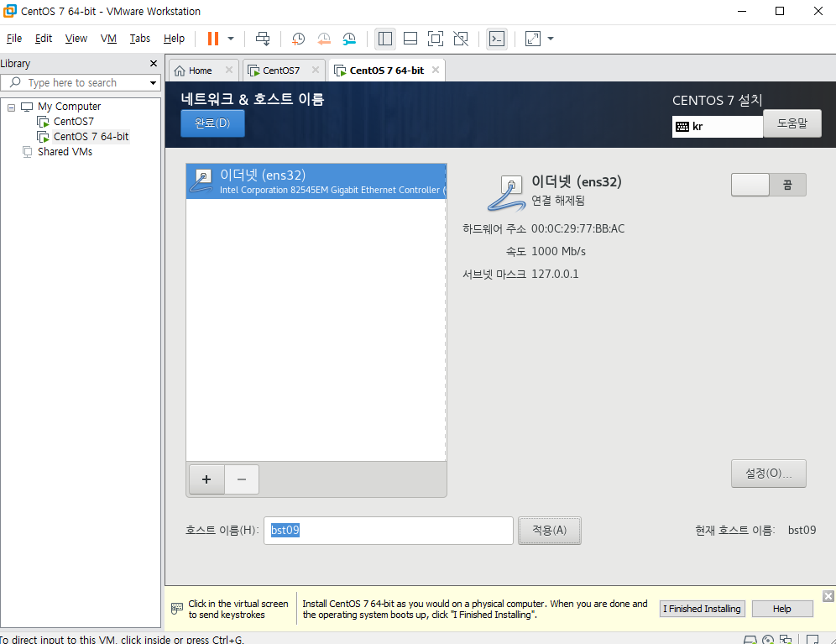Click the 적용(A) apply button

[x=550, y=531]
